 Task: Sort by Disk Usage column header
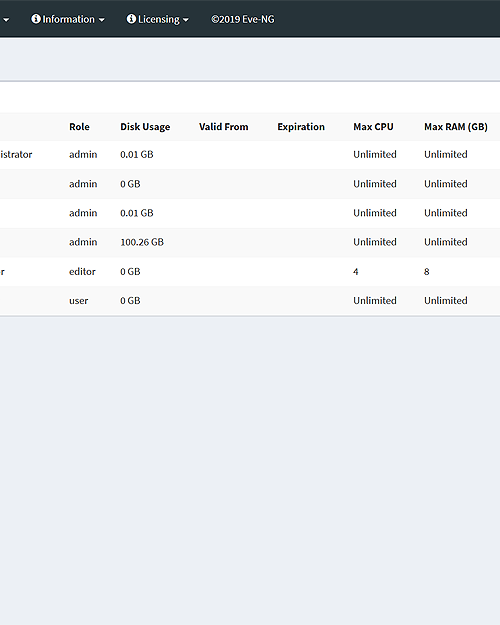click(145, 127)
